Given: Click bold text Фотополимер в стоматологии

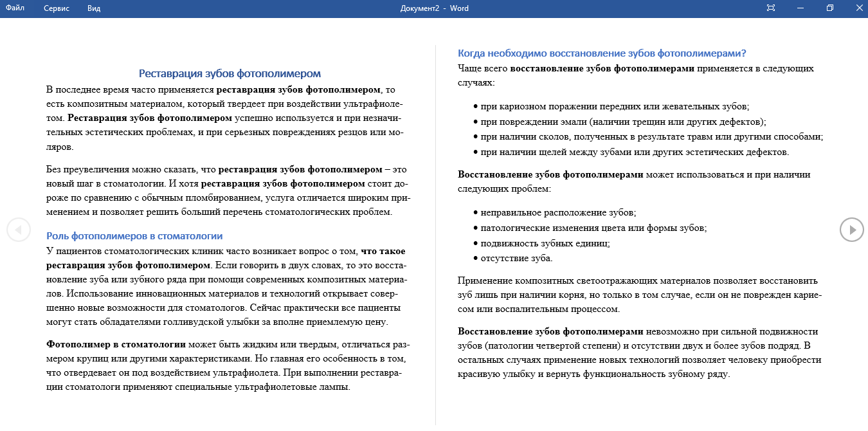Looking at the screenshot, I should point(116,344).
